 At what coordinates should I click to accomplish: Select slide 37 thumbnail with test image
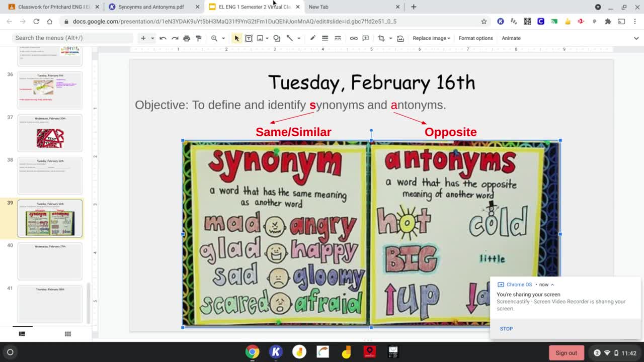50,133
